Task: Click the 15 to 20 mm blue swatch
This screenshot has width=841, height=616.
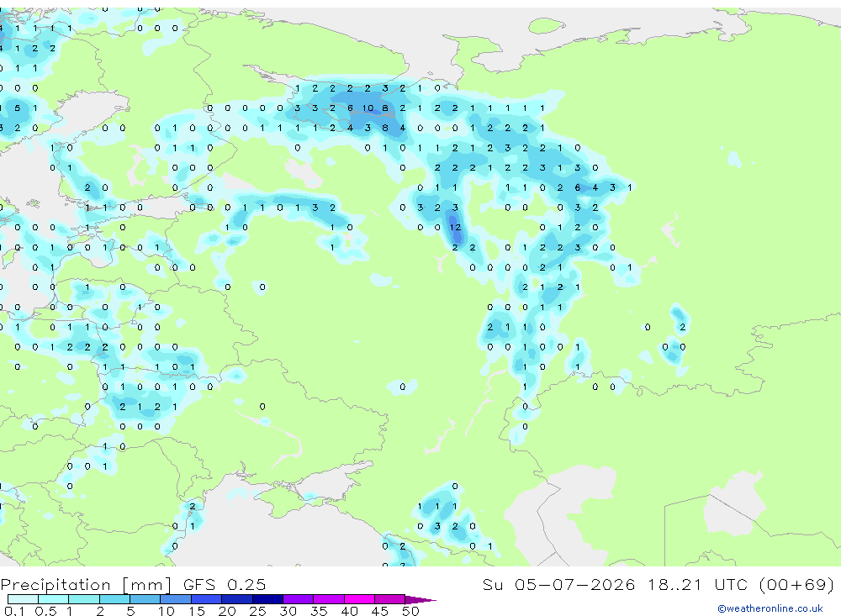Action: point(207,599)
